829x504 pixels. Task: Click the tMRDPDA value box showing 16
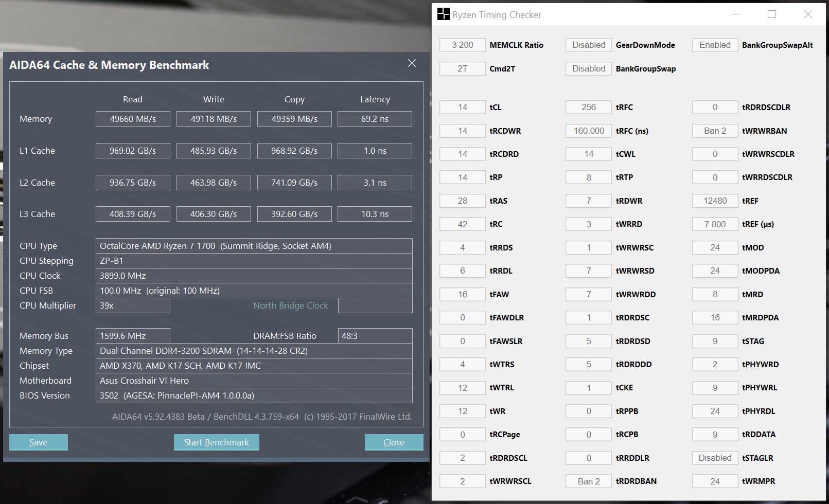click(x=715, y=317)
